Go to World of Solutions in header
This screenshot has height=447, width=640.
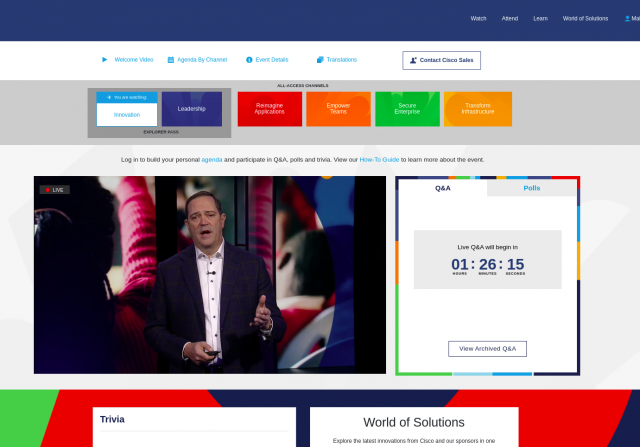pyautogui.click(x=585, y=18)
